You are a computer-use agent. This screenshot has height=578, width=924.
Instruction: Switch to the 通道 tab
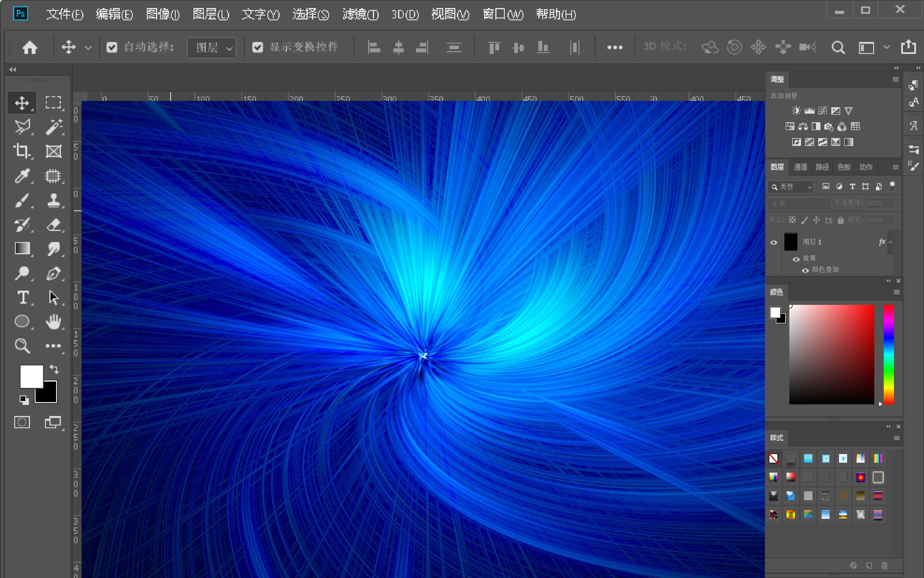point(800,167)
